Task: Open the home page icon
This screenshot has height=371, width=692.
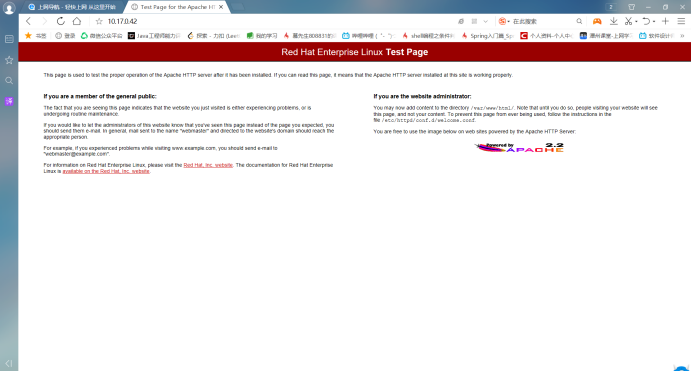Action: click(77, 21)
